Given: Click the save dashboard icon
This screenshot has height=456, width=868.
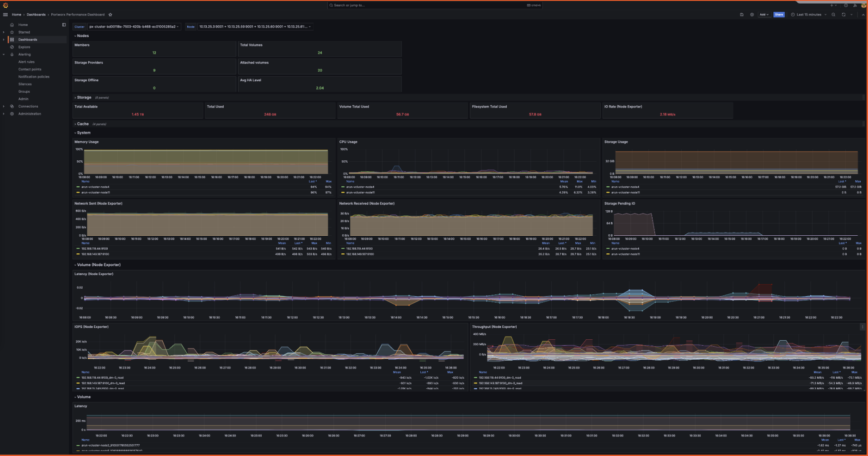Looking at the screenshot, I should [742, 15].
